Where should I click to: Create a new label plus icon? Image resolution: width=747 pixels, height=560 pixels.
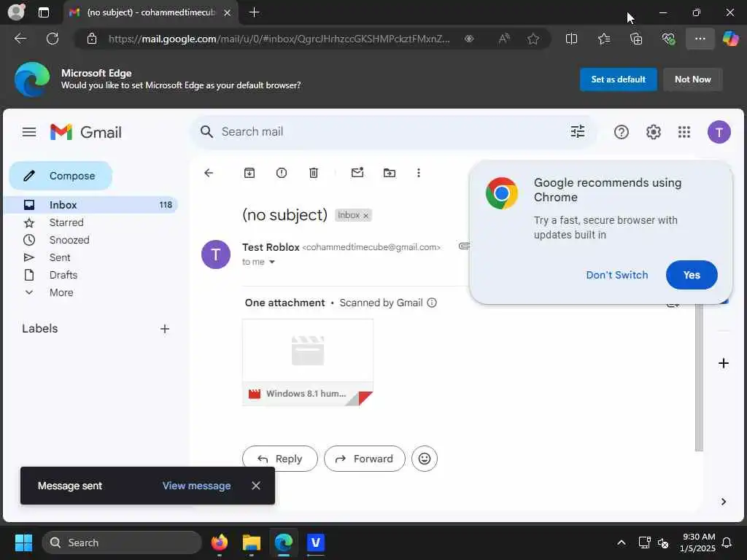pyautogui.click(x=165, y=329)
